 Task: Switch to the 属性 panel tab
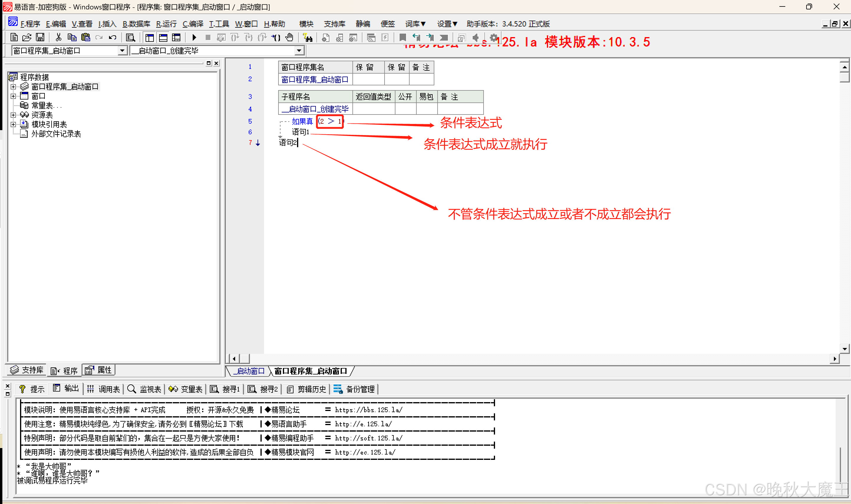tap(99, 370)
